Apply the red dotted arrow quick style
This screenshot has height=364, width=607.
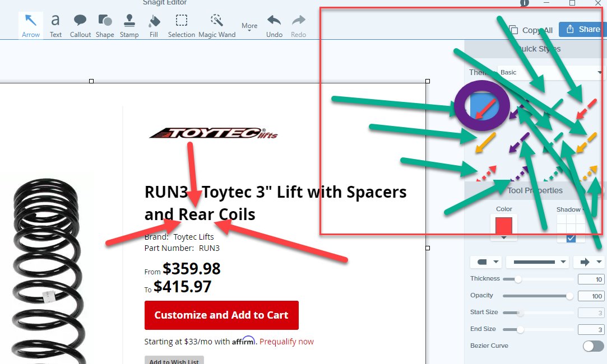[486, 173]
